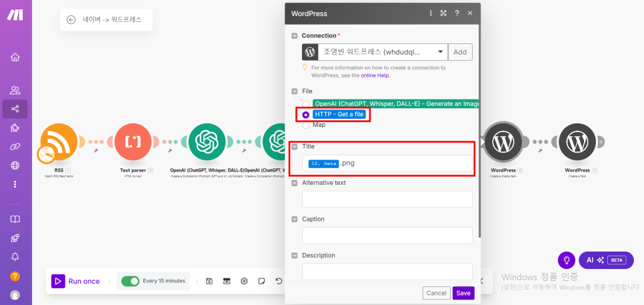Viewport: 644px width, 305px height.
Task: Select the Map file radio option
Action: pyautogui.click(x=305, y=125)
